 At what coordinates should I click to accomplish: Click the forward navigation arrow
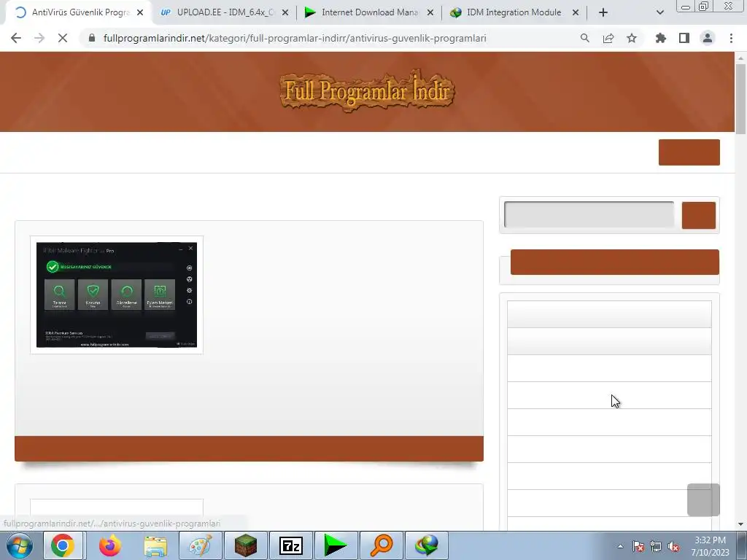click(x=39, y=38)
